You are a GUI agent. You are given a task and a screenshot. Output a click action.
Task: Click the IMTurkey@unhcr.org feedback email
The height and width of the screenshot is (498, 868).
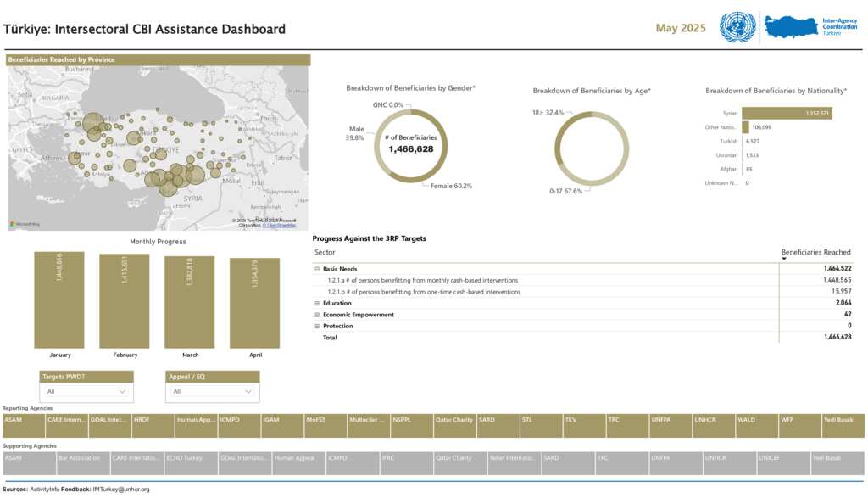(x=121, y=490)
